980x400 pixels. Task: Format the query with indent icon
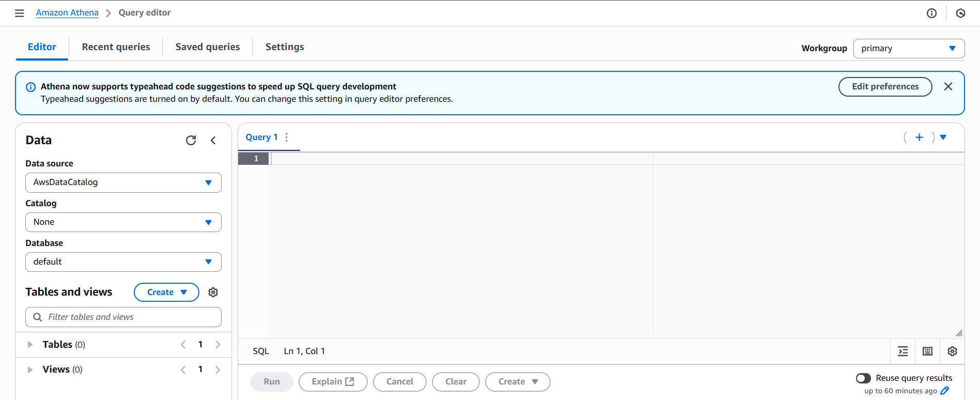coord(903,351)
